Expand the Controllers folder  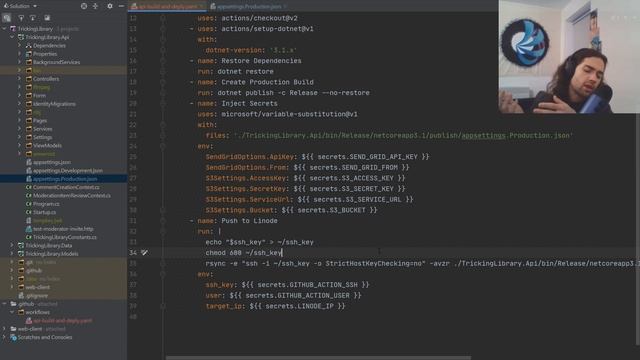coord(19,79)
